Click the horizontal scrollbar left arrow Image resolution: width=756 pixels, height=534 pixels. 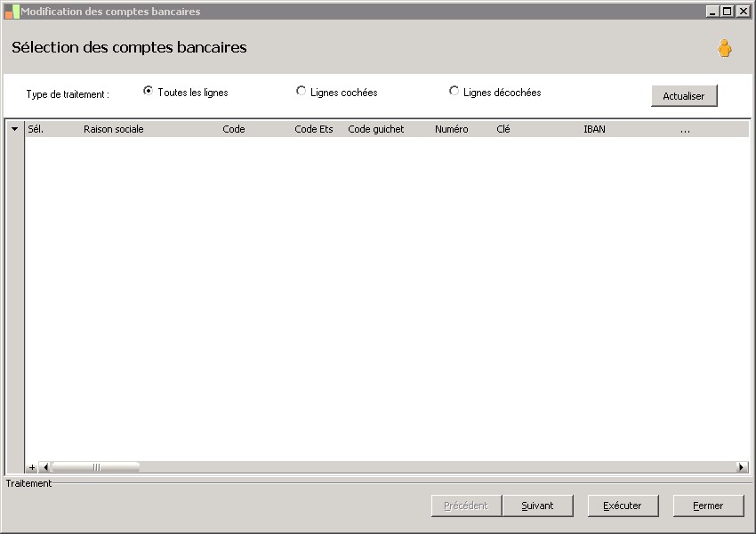44,467
